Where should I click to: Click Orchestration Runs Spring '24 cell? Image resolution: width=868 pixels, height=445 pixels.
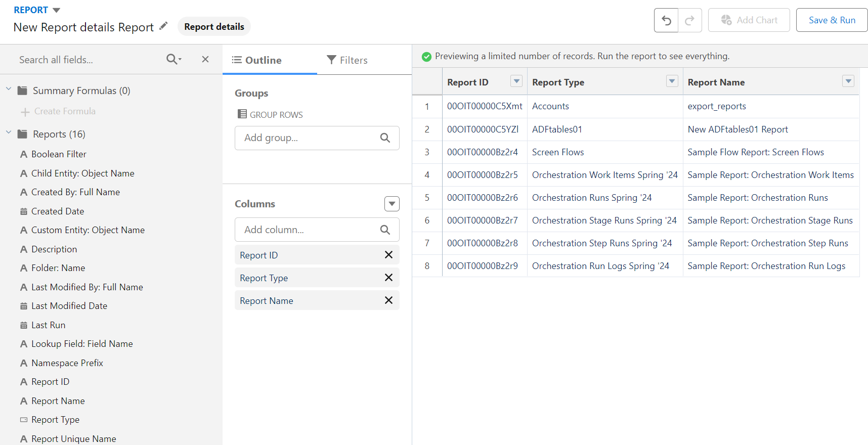605,198
